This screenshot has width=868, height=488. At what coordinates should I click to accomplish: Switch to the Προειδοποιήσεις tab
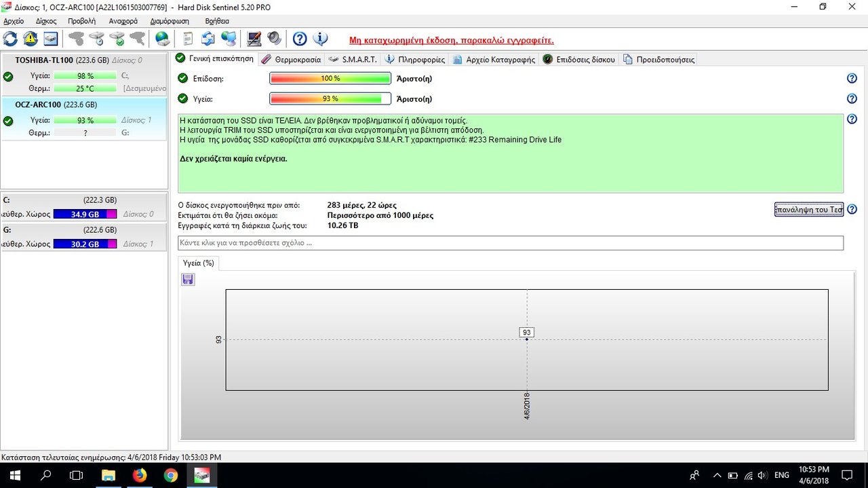point(658,59)
